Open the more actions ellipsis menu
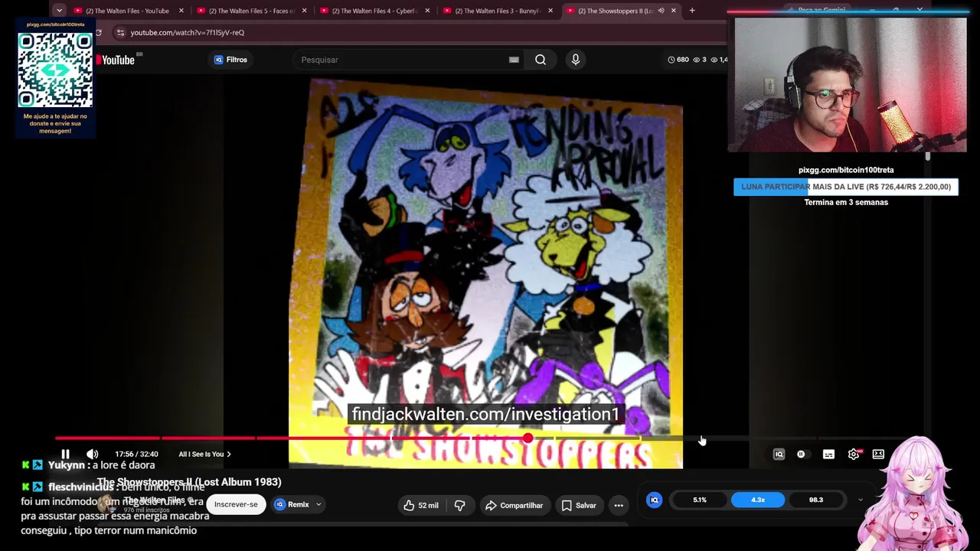This screenshot has width=980, height=551. tap(619, 505)
